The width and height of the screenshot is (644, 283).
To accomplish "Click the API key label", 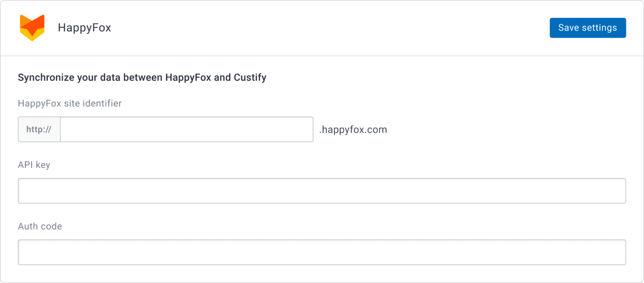I will (x=34, y=165).
